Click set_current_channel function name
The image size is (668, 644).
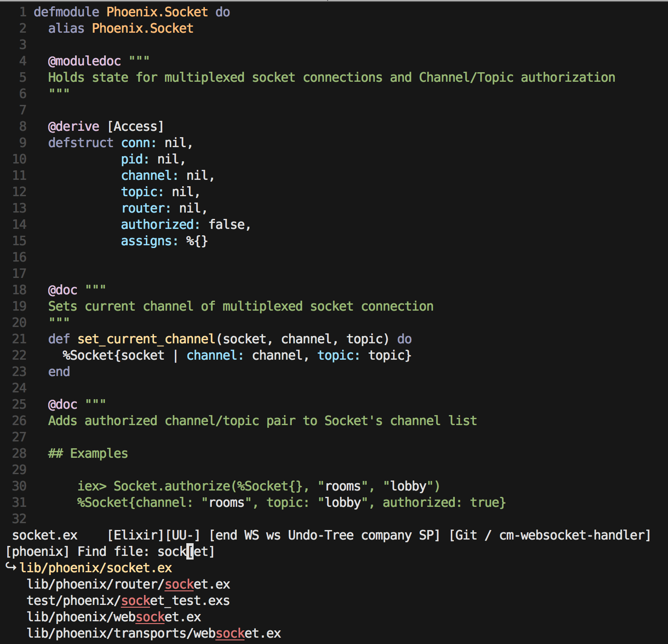146,339
